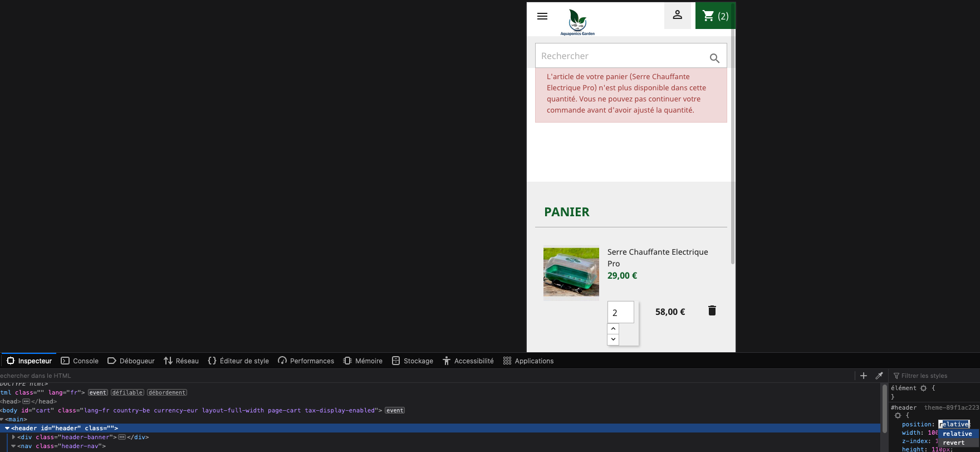Click the 29,00 € unit price

click(x=622, y=275)
